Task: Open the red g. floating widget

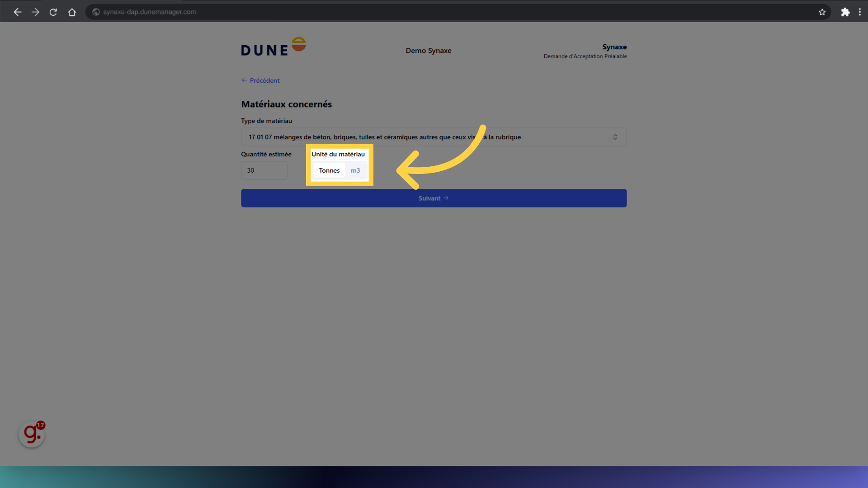Action: (32, 434)
